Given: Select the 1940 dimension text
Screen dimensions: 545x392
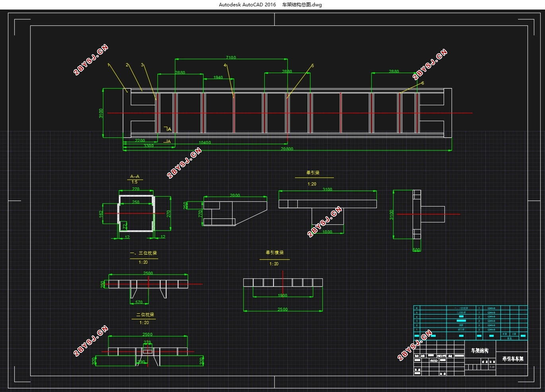Looking at the screenshot, I should pos(218,77).
